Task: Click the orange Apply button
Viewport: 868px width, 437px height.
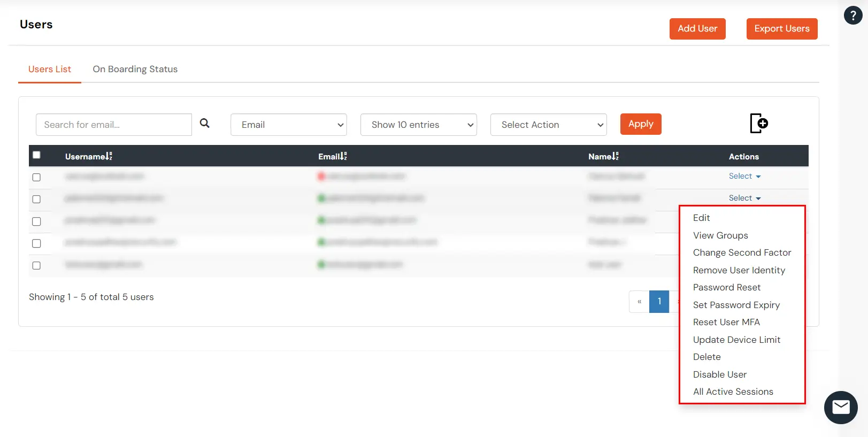Action: pyautogui.click(x=641, y=124)
